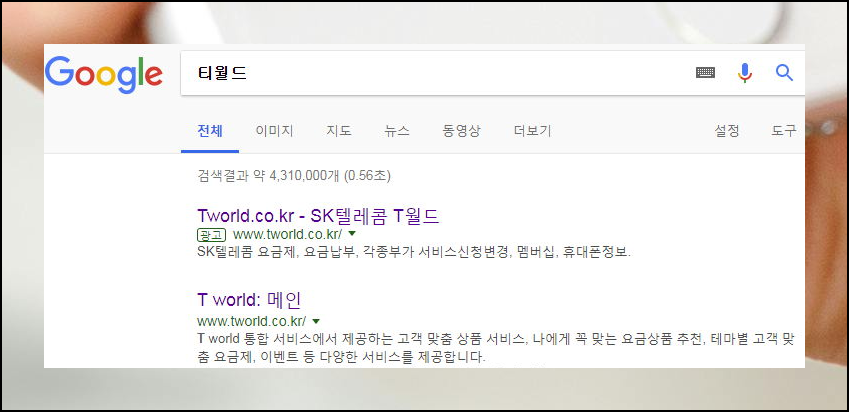Go to the 뉴스 tab

tap(397, 130)
